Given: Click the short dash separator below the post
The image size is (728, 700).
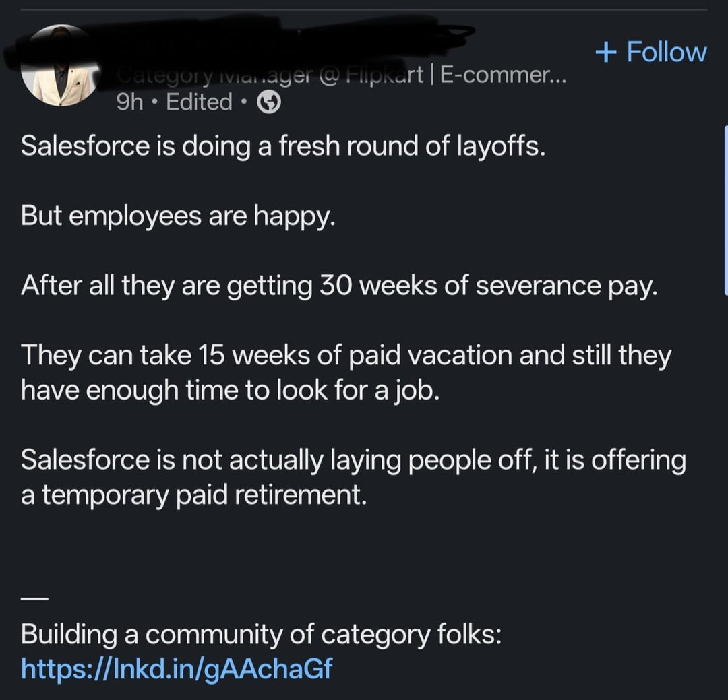Looking at the screenshot, I should point(34,599).
